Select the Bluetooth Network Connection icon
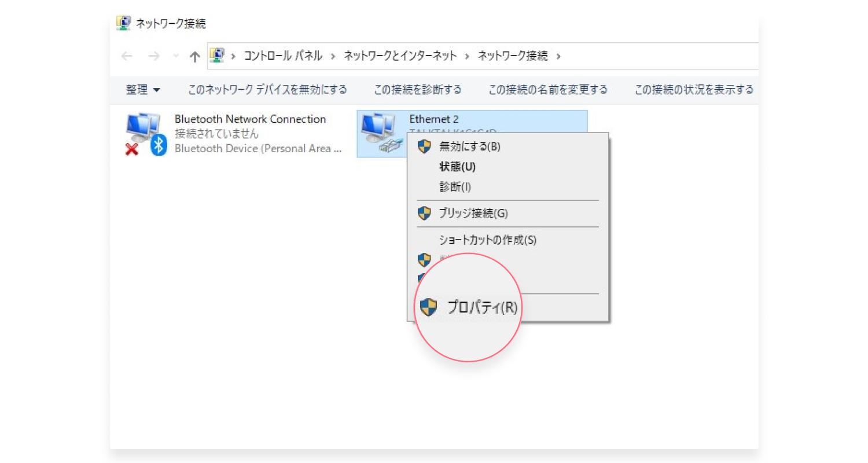This screenshot has height=463, width=868. (146, 134)
